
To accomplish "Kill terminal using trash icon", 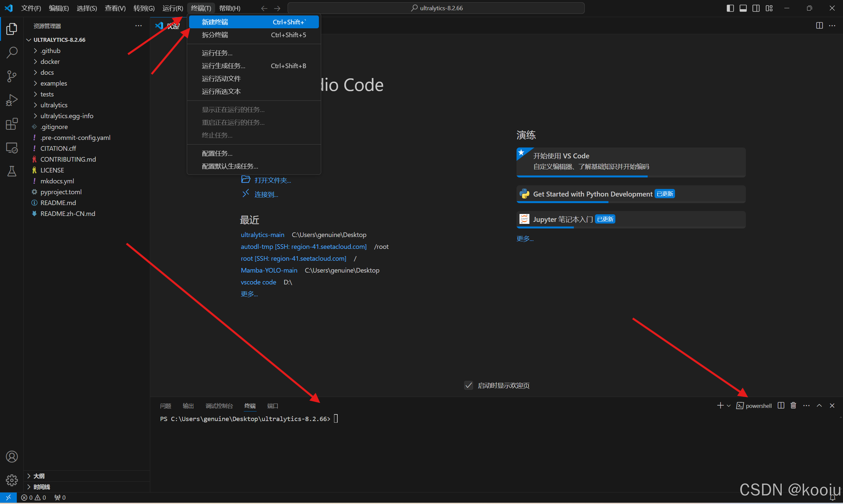I will pos(793,406).
